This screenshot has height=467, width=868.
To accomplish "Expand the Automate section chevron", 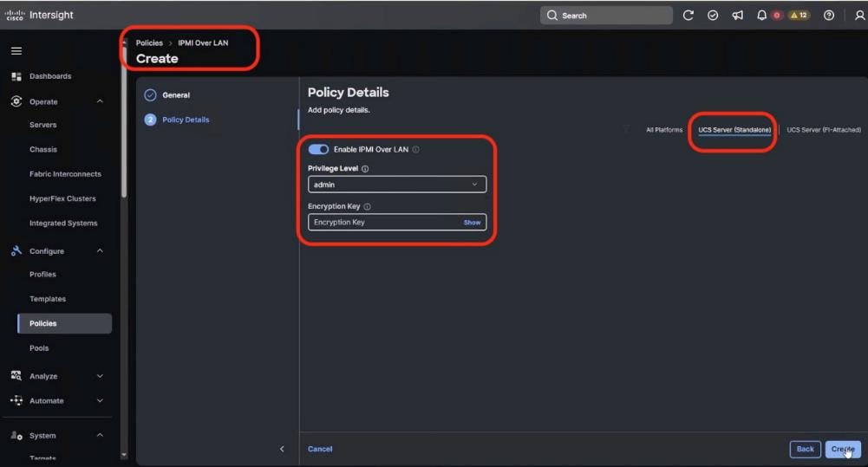I will 100,400.
